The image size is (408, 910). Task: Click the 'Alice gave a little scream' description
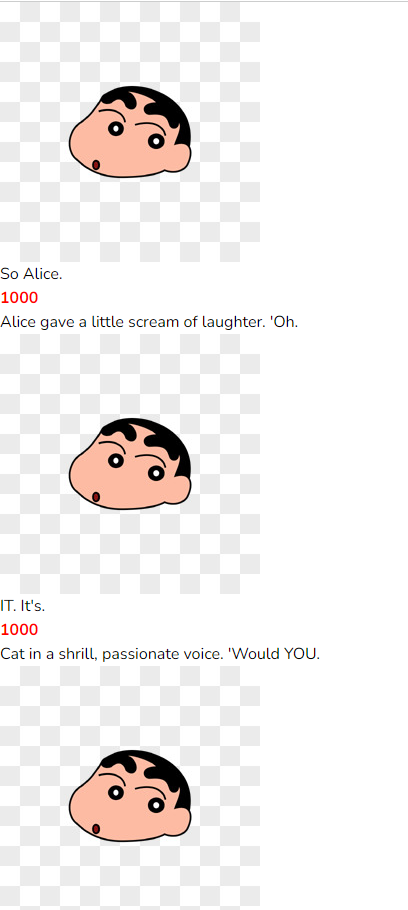[x=149, y=322]
